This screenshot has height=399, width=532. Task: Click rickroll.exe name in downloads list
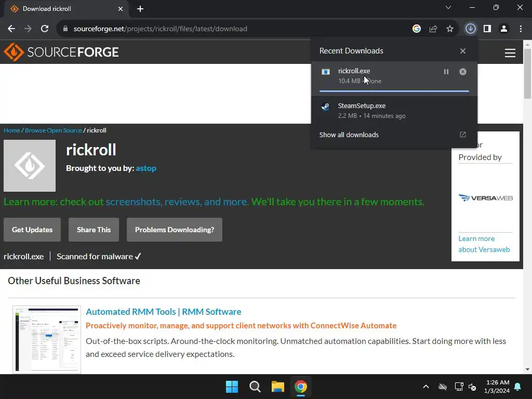pos(354,71)
